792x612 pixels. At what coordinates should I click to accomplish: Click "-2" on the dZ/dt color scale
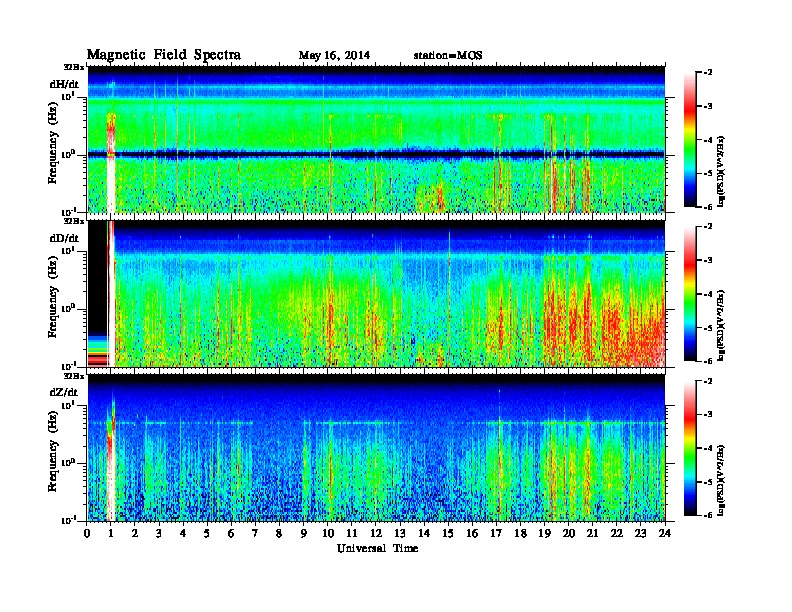708,381
